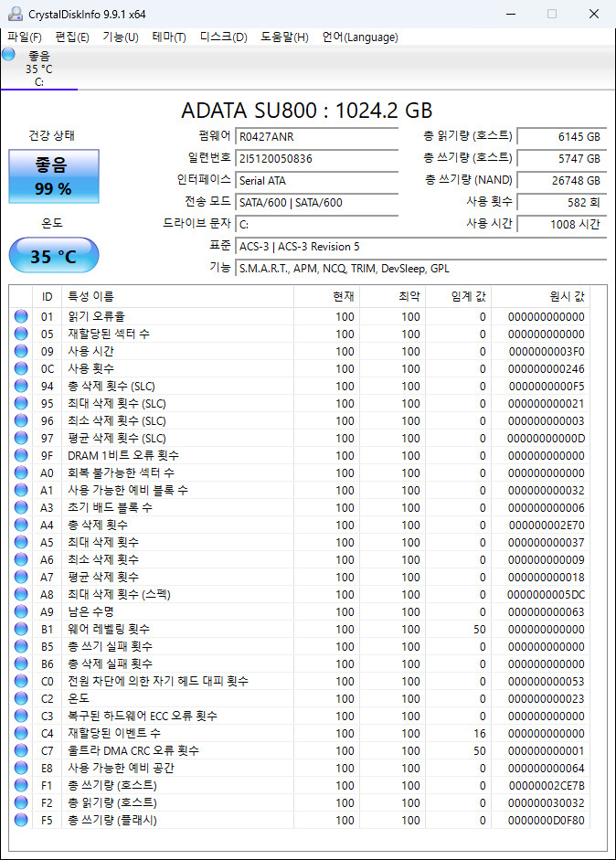Click total host writes value 5747 GB
This screenshot has width=616, height=860.
(562, 159)
